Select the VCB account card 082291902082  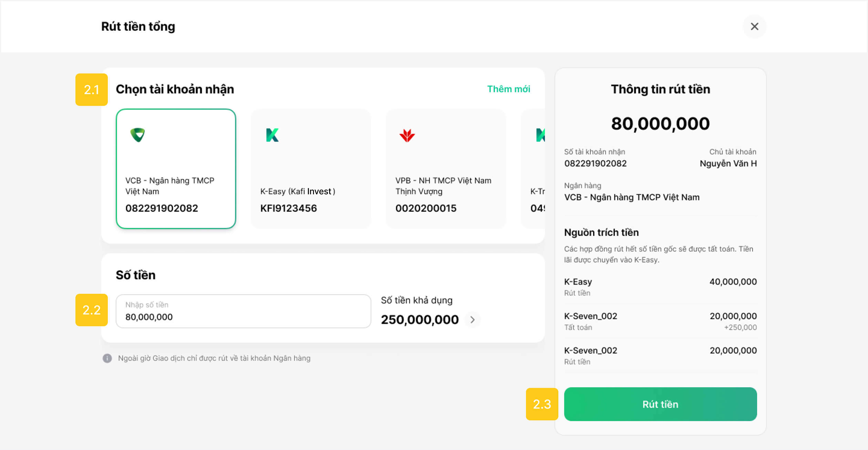click(x=176, y=169)
